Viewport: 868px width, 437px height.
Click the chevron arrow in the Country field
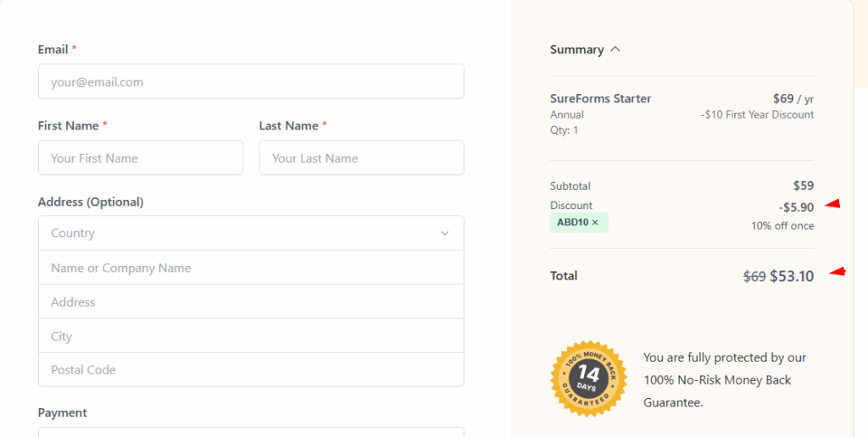445,234
